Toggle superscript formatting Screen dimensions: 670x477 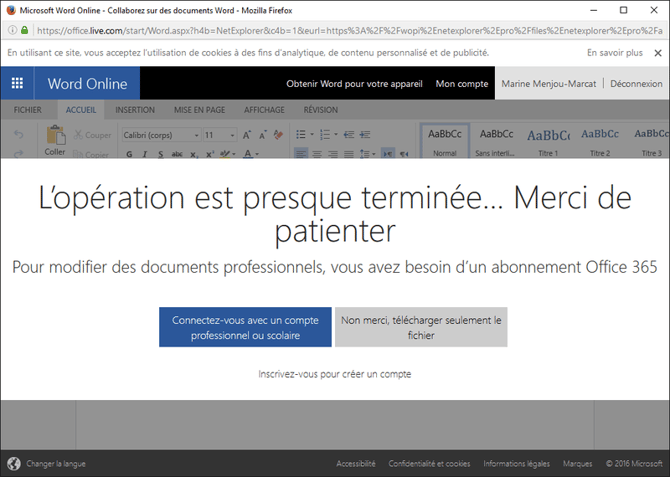pos(209,154)
